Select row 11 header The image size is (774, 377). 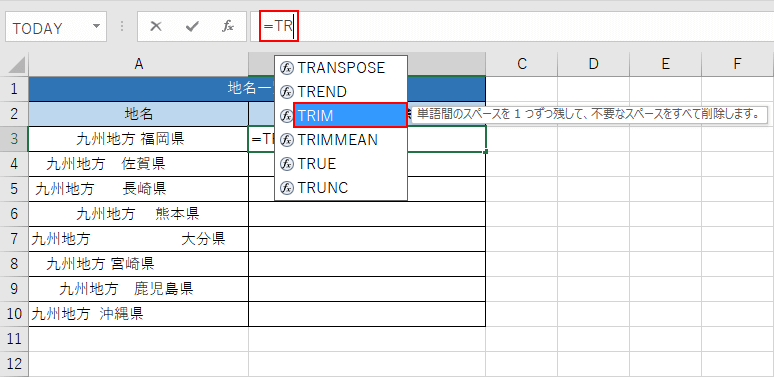(14, 339)
